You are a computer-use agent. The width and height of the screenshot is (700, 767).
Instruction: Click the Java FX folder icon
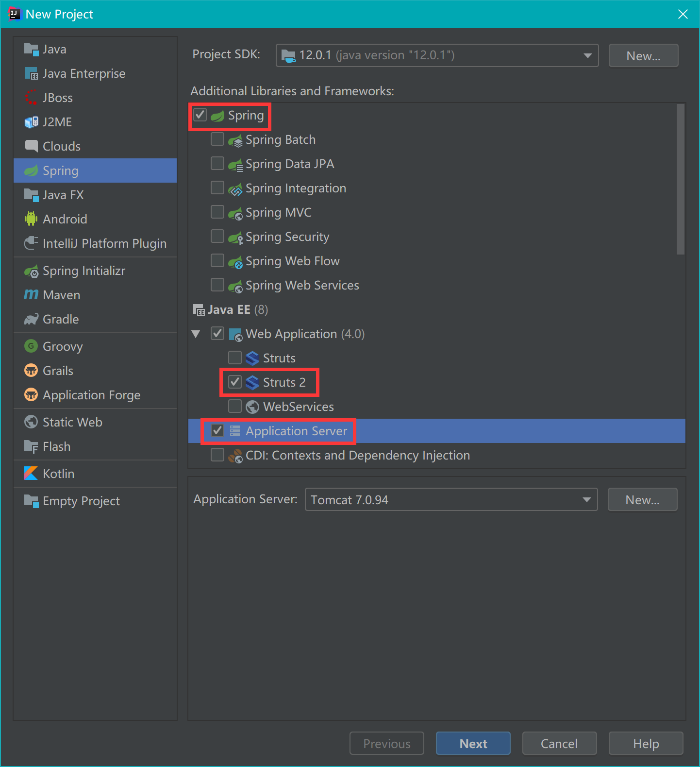tap(31, 195)
